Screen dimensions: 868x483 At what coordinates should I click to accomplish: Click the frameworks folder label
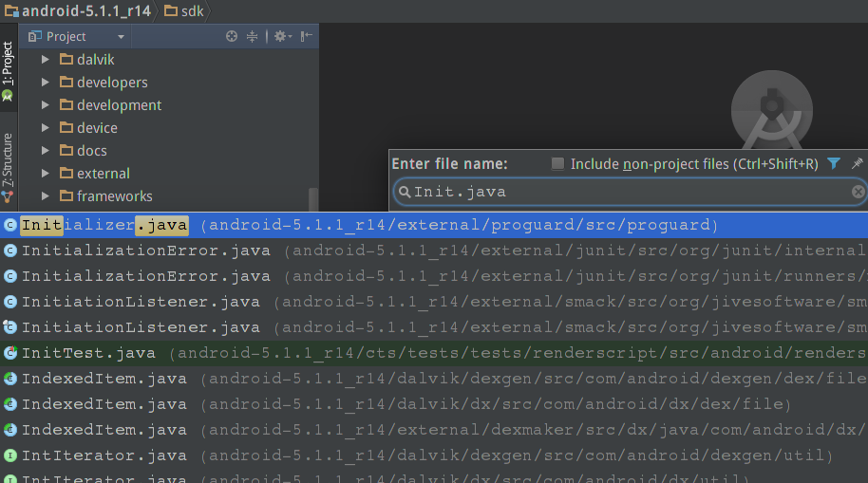[115, 195]
